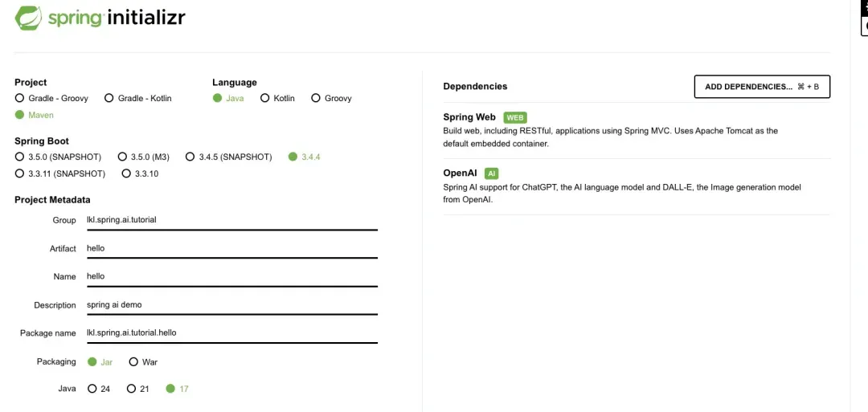
Task: Click the Package name field
Action: (x=232, y=333)
